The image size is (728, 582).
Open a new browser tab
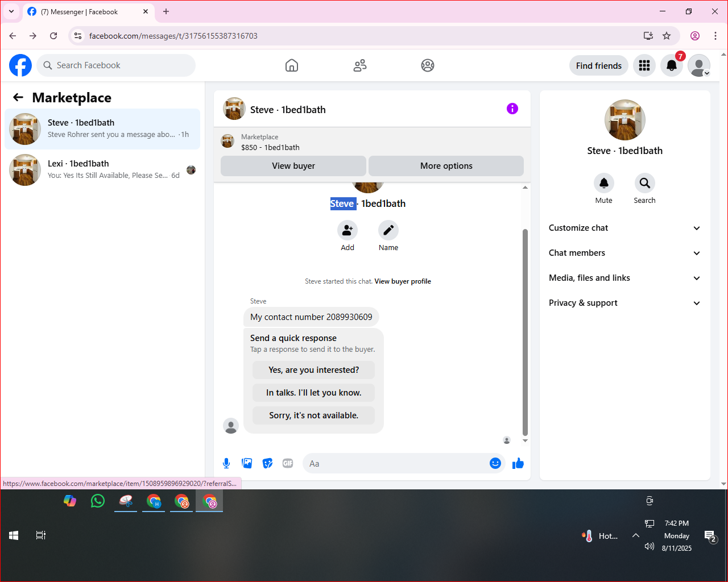point(166,11)
